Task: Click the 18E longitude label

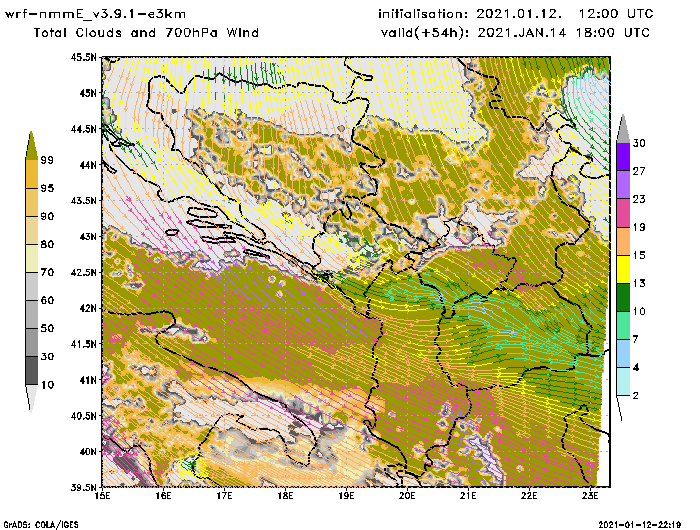Action: pos(285,496)
